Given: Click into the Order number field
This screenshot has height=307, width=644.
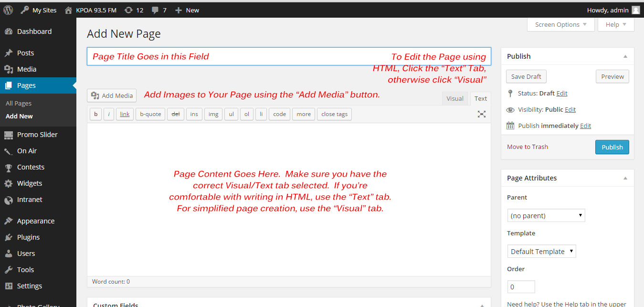Looking at the screenshot, I should click(x=521, y=287).
